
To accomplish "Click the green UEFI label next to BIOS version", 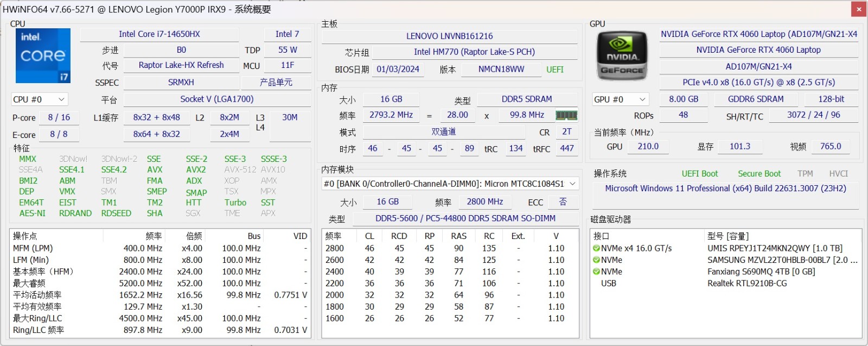I will tap(554, 70).
